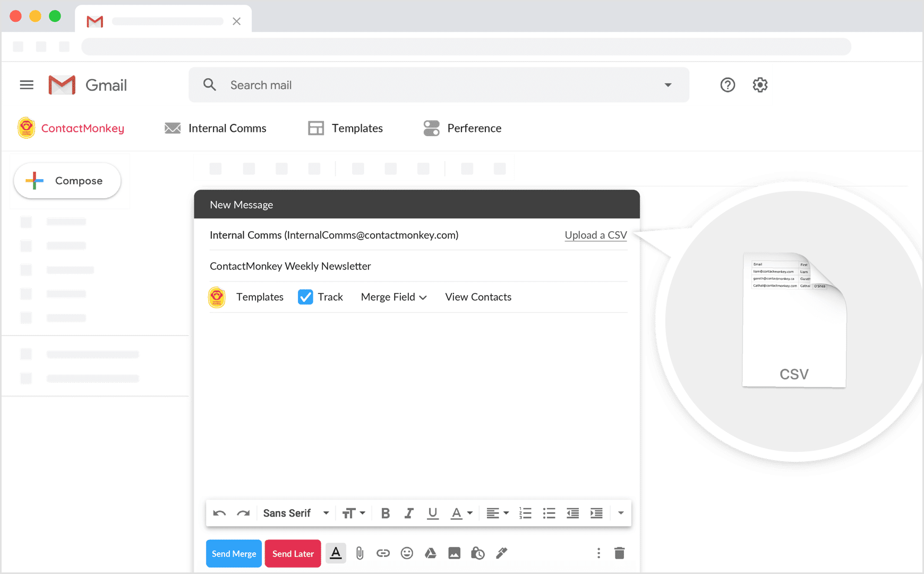Image resolution: width=924 pixels, height=574 pixels.
Task: Open the text alignment dropdown
Action: (498, 513)
